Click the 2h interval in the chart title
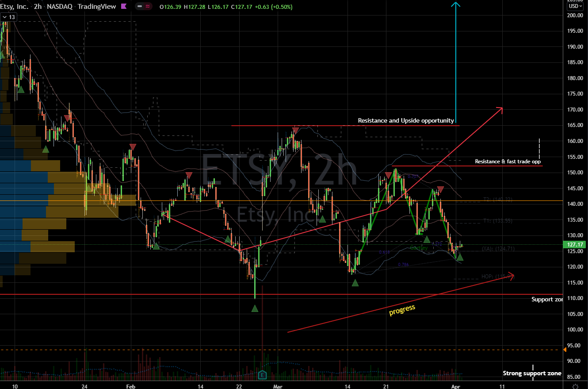 click(38, 7)
